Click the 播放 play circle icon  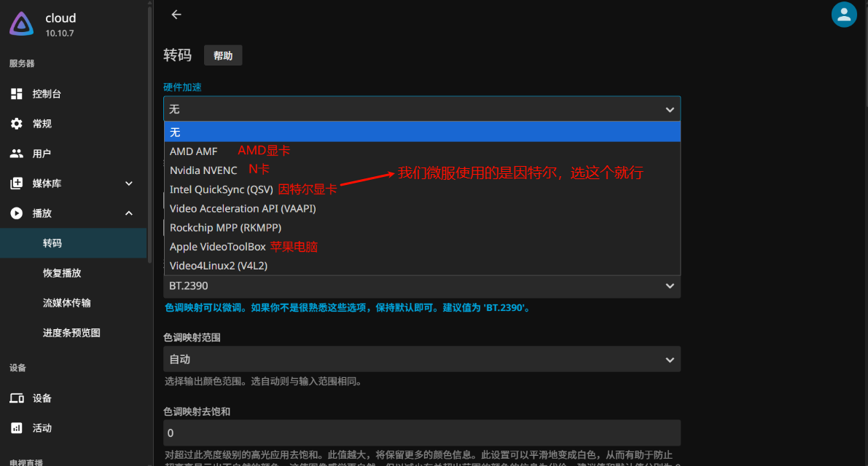(17, 213)
